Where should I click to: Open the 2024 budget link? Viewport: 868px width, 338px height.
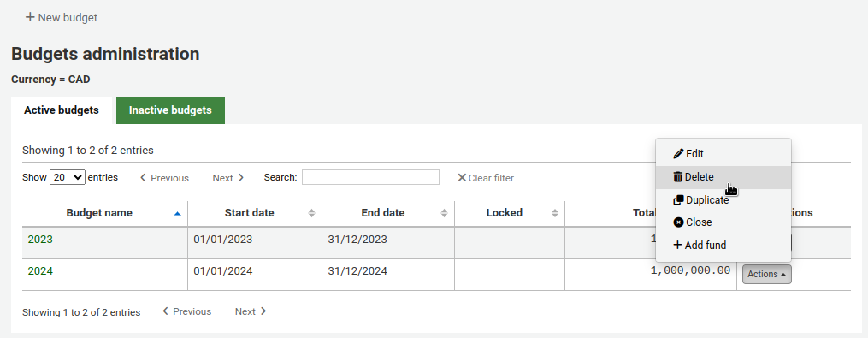[x=40, y=271]
